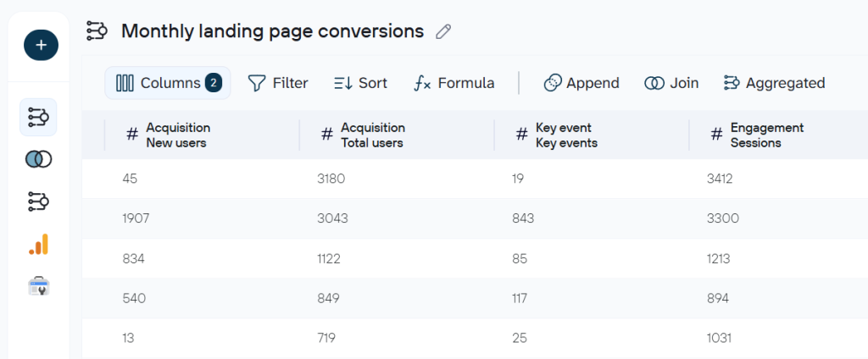
Task: Open the Google Analytics sidebar icon
Action: [38, 244]
